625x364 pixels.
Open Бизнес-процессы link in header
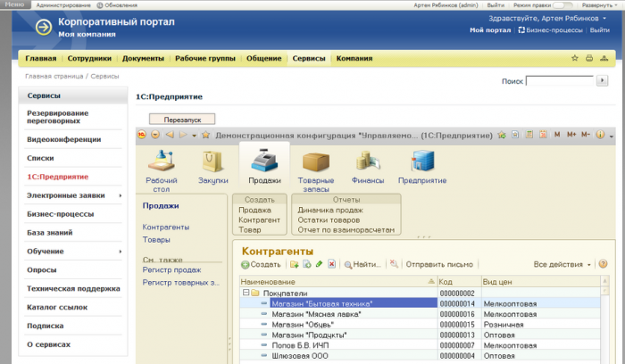[x=551, y=29]
